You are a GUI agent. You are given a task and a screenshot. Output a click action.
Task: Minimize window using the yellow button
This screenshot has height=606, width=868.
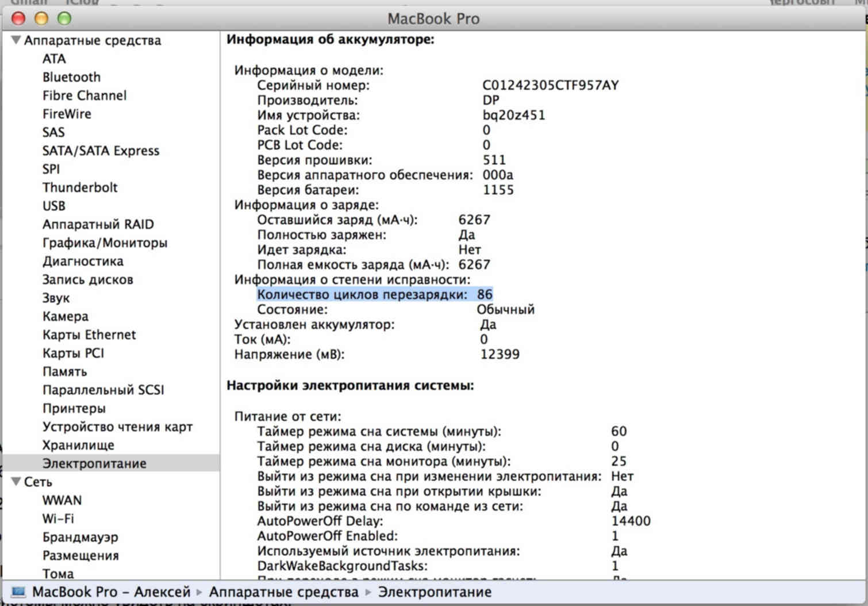(x=41, y=18)
